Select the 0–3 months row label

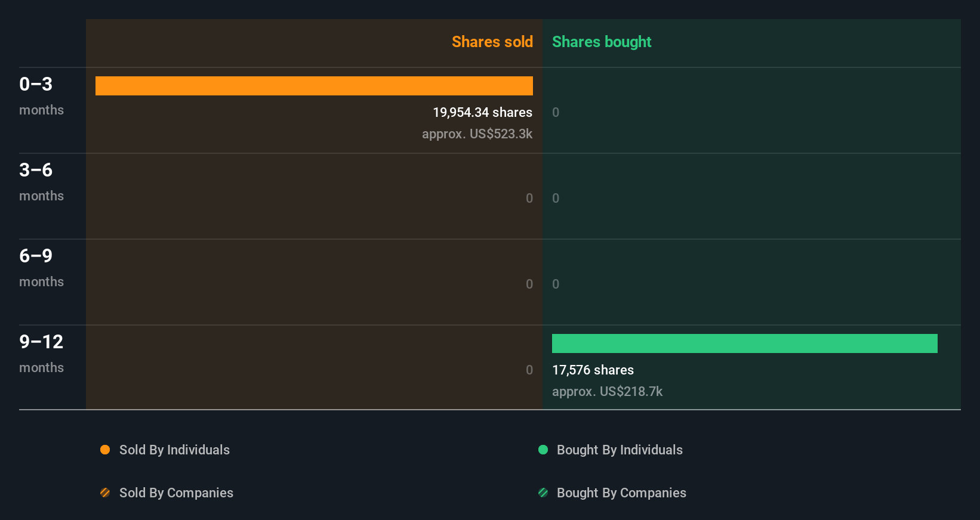41,95
